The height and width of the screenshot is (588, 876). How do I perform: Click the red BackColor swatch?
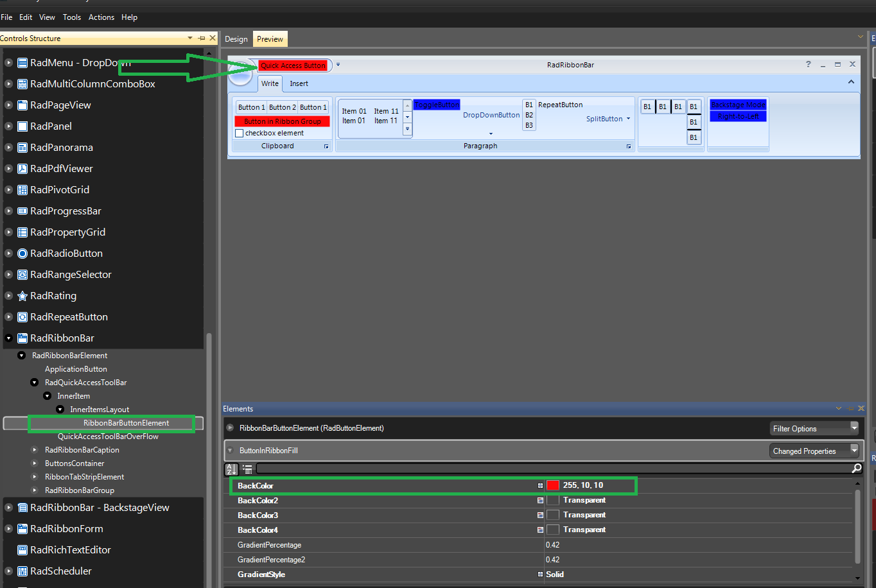pos(553,486)
